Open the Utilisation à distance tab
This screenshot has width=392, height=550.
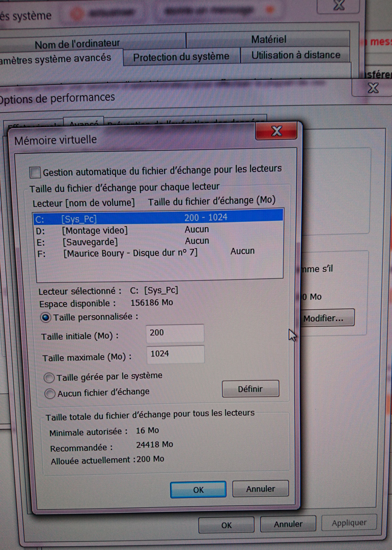click(296, 54)
